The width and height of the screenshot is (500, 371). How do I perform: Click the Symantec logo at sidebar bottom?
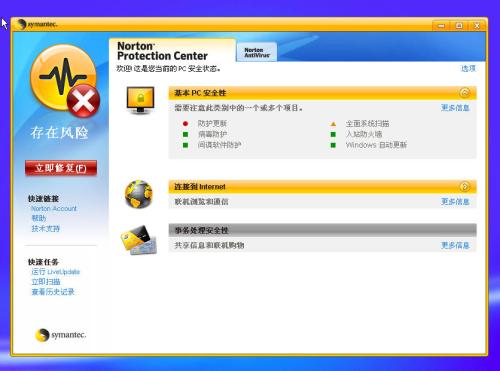[x=61, y=335]
